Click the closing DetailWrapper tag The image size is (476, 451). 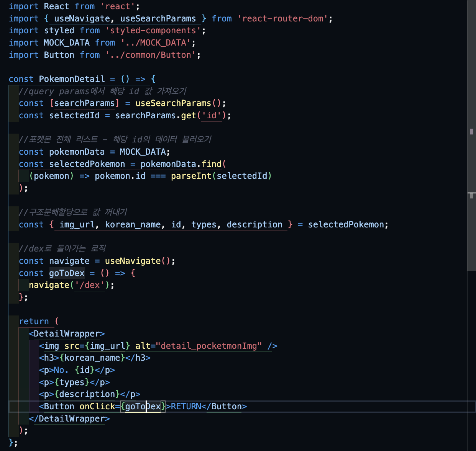pyautogui.click(x=69, y=419)
